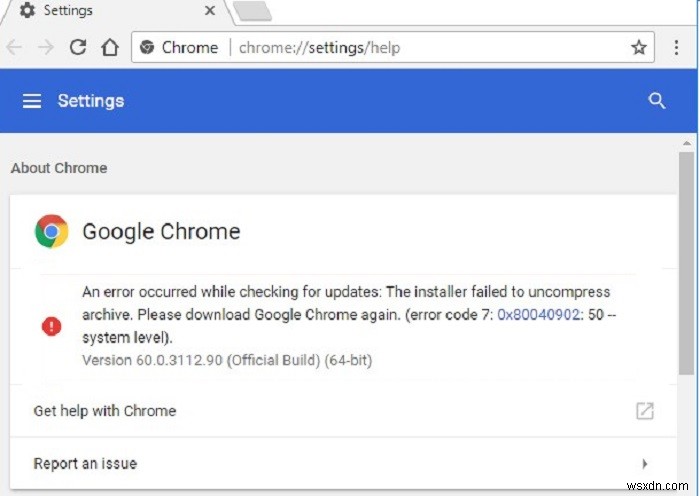Reload the page with the refresh icon
700x496 pixels.
click(78, 47)
